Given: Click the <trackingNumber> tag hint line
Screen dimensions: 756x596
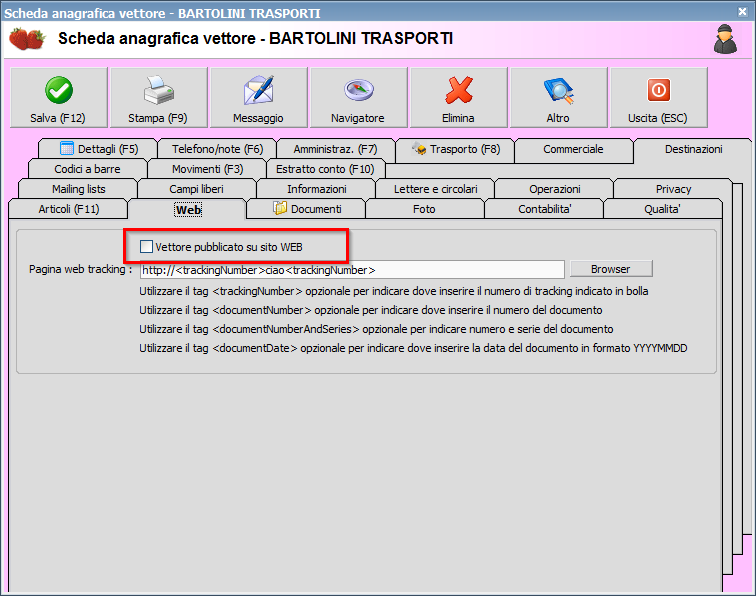Looking at the screenshot, I should (x=393, y=291).
